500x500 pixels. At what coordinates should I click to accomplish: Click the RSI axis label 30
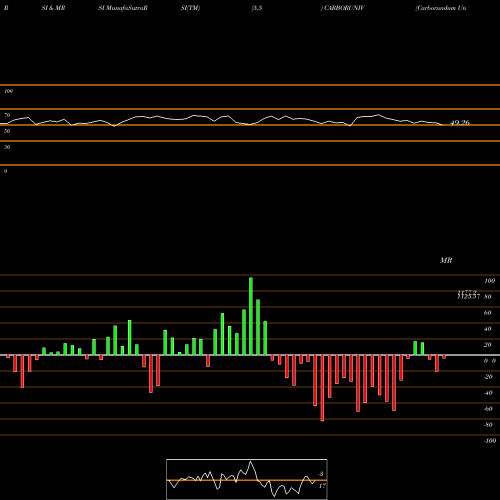click(7, 147)
